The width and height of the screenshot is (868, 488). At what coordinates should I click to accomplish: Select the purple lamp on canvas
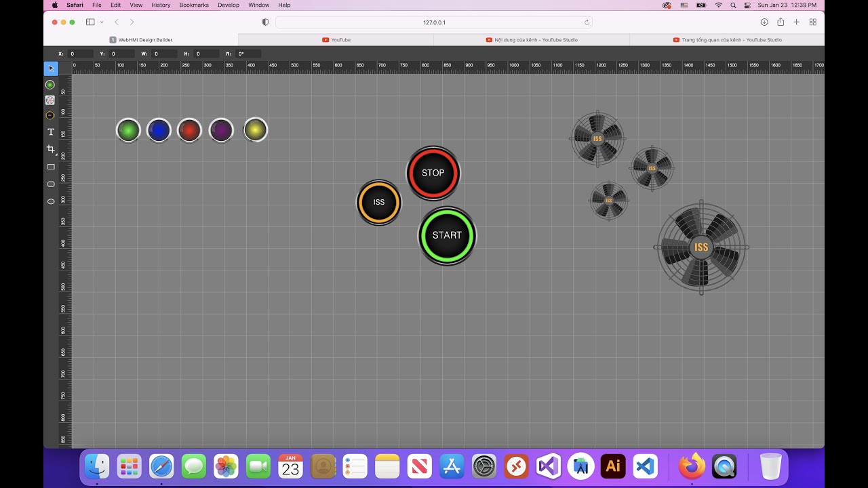[x=221, y=130]
